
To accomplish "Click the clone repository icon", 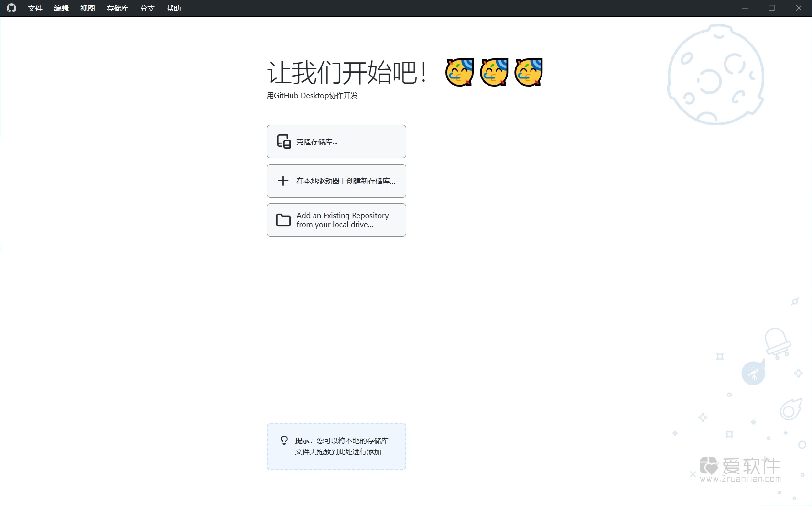I will point(283,142).
